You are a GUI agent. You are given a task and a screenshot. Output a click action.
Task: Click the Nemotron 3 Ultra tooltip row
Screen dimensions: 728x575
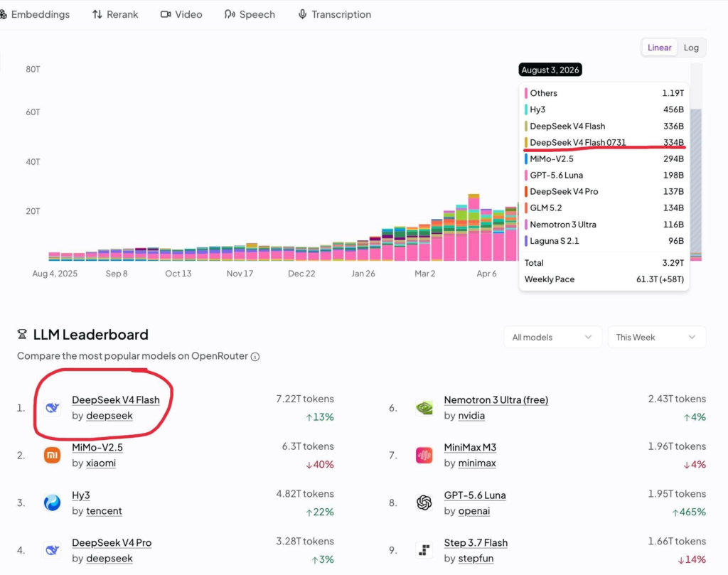click(604, 225)
